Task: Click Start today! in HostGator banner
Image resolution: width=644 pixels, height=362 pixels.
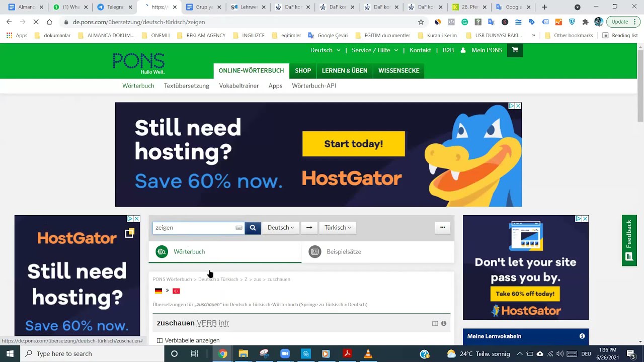Action: (x=354, y=144)
